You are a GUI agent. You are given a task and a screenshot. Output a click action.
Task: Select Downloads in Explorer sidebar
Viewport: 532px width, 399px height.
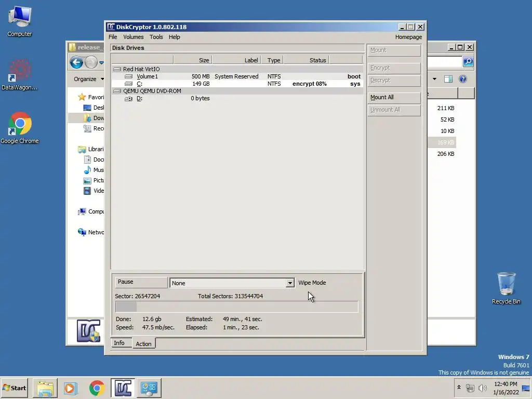coord(94,118)
